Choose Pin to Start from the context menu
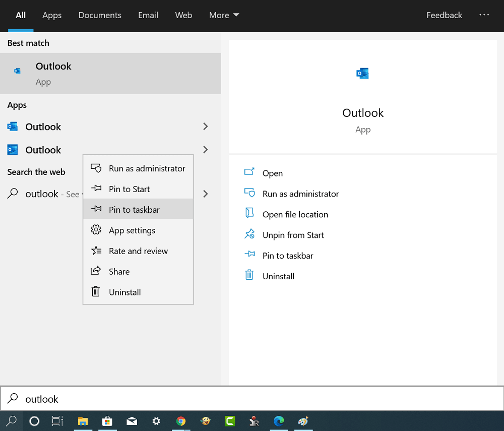Image resolution: width=504 pixels, height=431 pixels. (x=138, y=189)
